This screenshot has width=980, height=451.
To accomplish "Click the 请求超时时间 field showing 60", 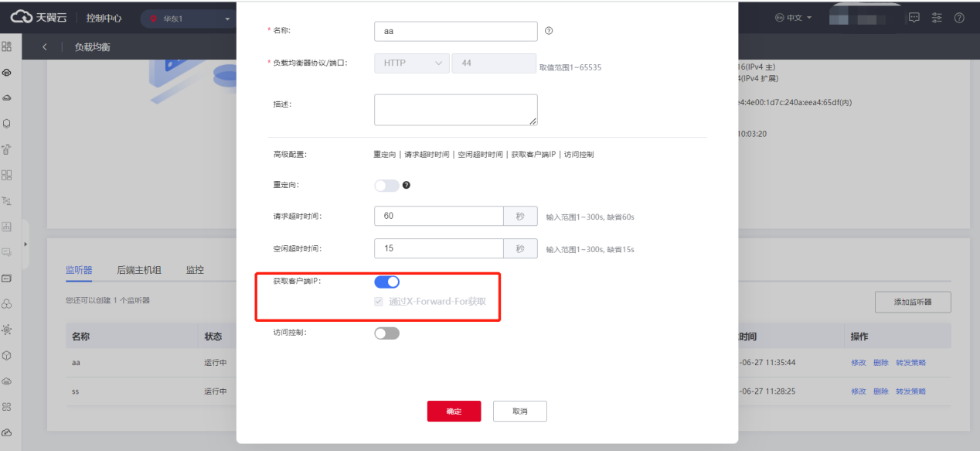I will click(439, 216).
